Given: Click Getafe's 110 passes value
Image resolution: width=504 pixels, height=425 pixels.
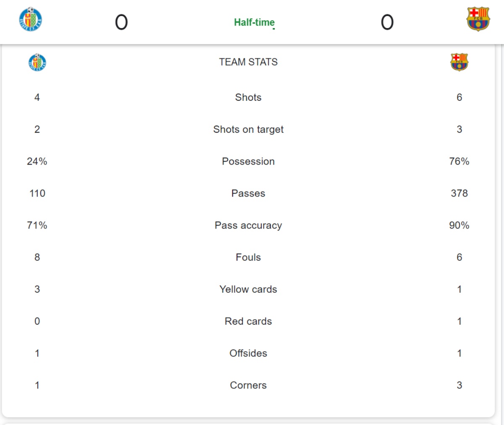Looking at the screenshot, I should pyautogui.click(x=37, y=193).
